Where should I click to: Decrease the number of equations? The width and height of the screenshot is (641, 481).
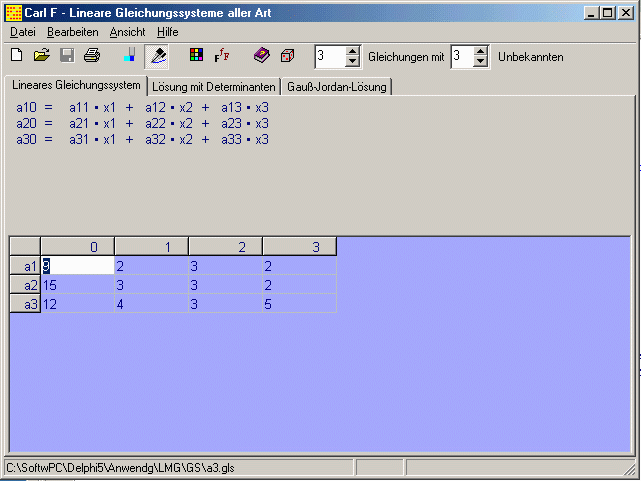[352, 62]
